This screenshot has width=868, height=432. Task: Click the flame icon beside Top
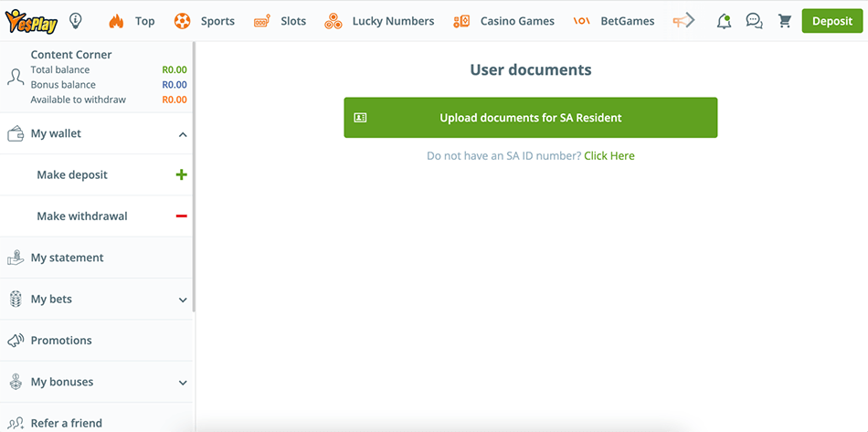pyautogui.click(x=116, y=22)
